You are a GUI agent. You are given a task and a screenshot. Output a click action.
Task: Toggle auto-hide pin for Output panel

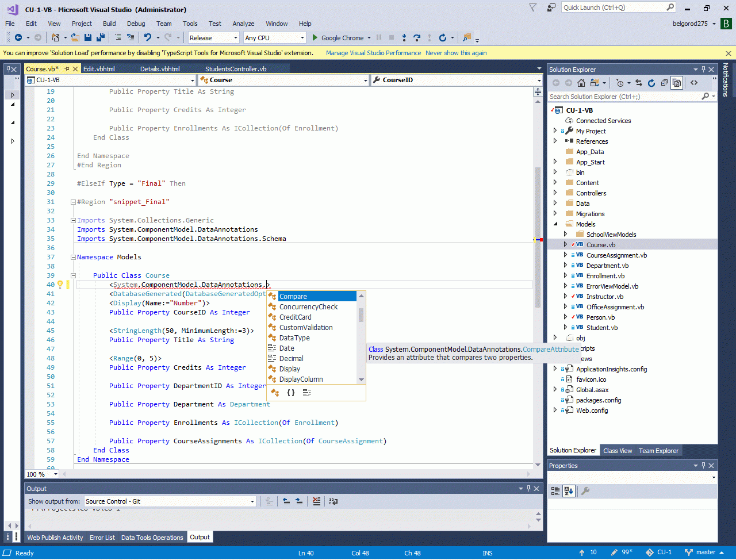[528, 489]
